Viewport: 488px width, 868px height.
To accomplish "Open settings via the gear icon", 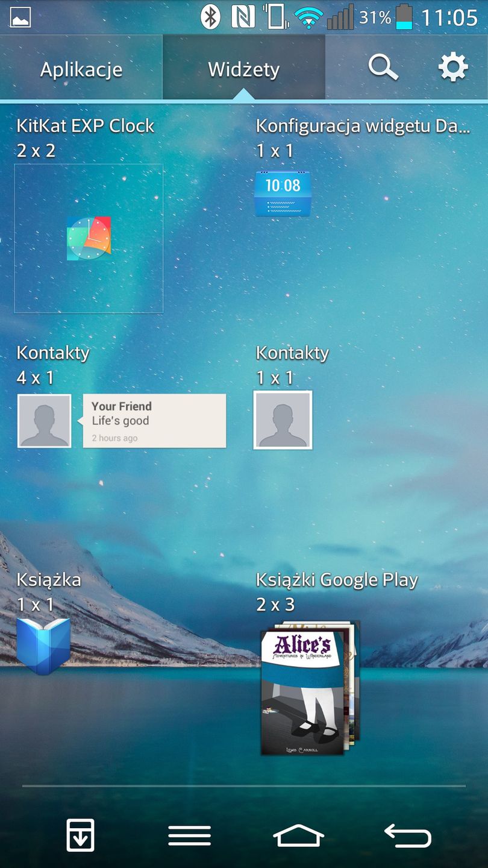I will click(x=453, y=68).
